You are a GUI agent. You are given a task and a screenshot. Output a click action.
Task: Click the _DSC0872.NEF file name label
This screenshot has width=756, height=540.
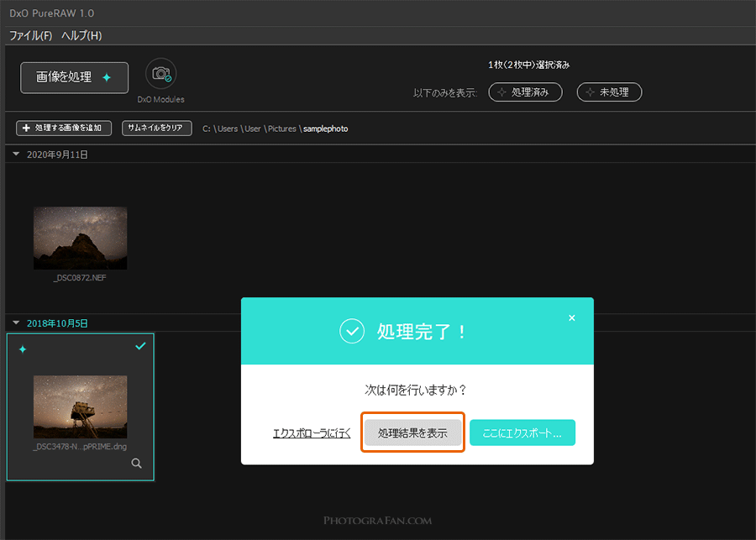click(x=80, y=278)
